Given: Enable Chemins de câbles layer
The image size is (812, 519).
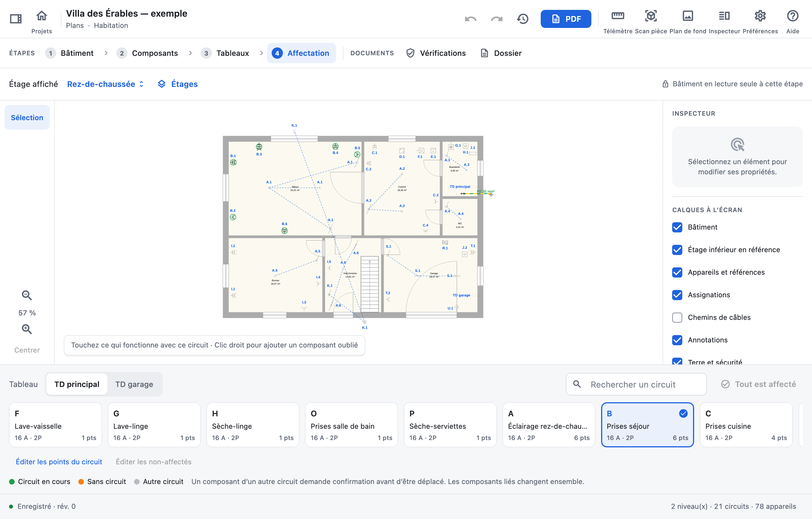Looking at the screenshot, I should click(x=677, y=318).
